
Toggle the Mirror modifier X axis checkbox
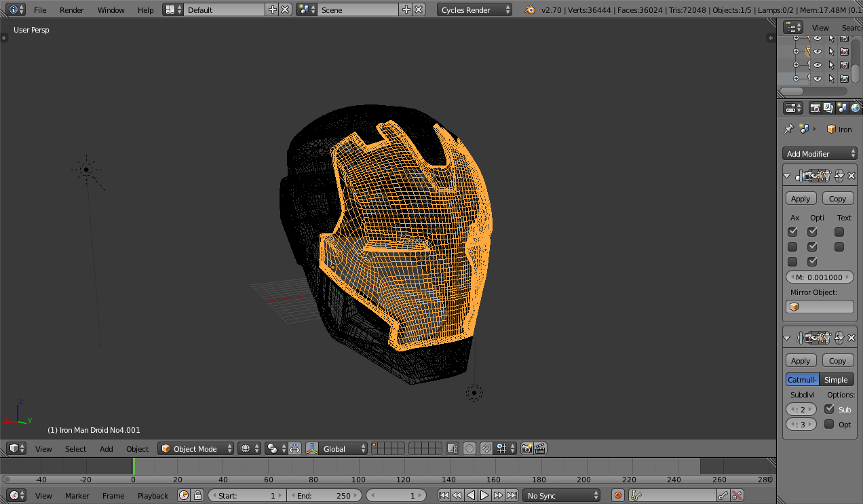(x=792, y=232)
